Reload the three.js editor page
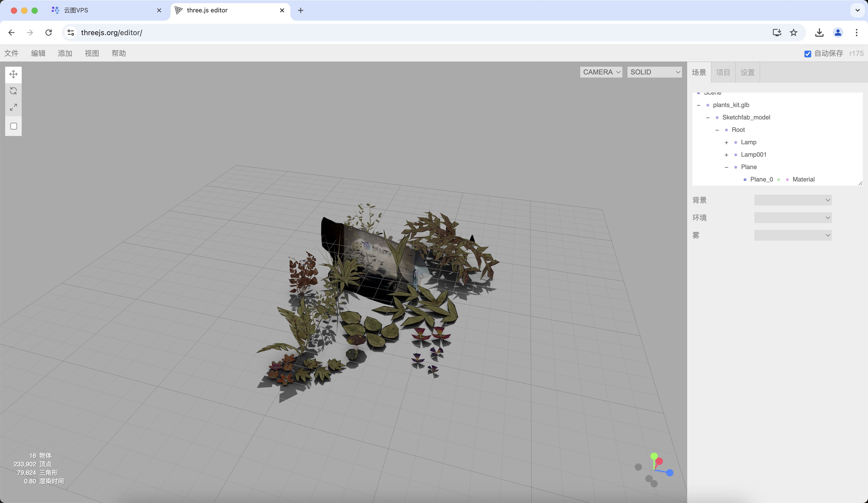Image resolution: width=868 pixels, height=503 pixels. 49,33
